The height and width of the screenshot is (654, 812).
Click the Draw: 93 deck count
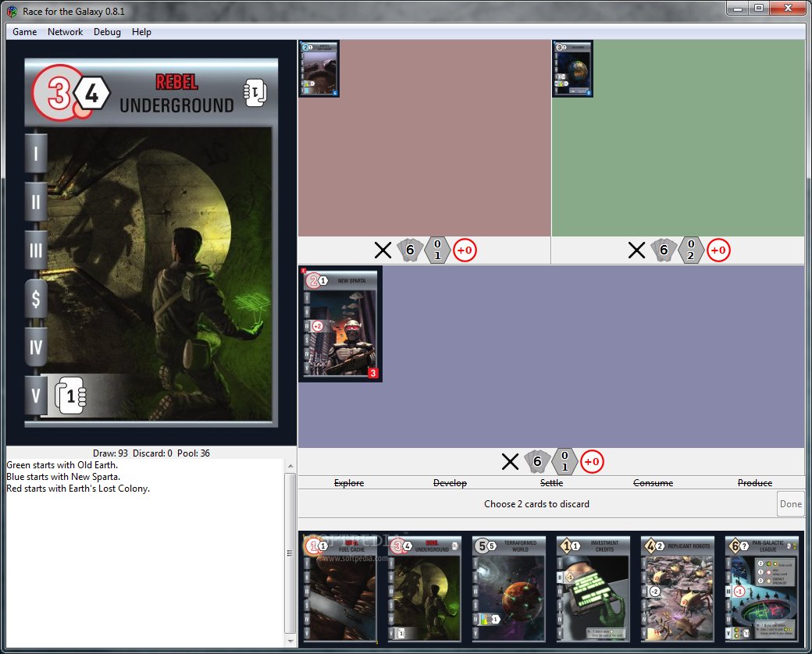pos(110,453)
